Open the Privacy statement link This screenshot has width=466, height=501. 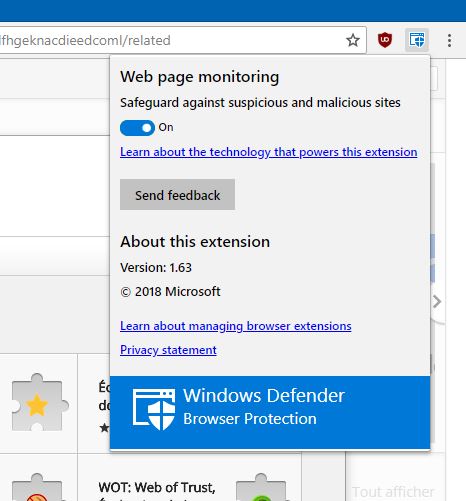[x=168, y=350]
